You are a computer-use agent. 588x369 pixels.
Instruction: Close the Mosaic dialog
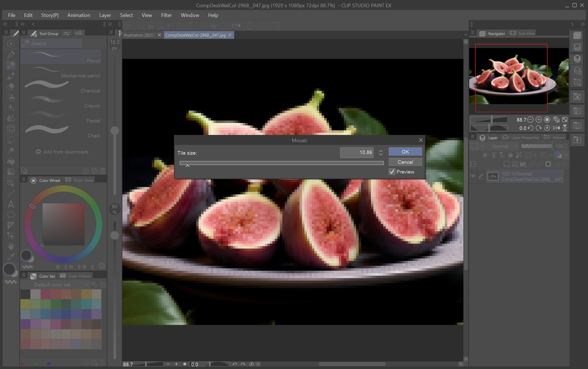(x=421, y=140)
